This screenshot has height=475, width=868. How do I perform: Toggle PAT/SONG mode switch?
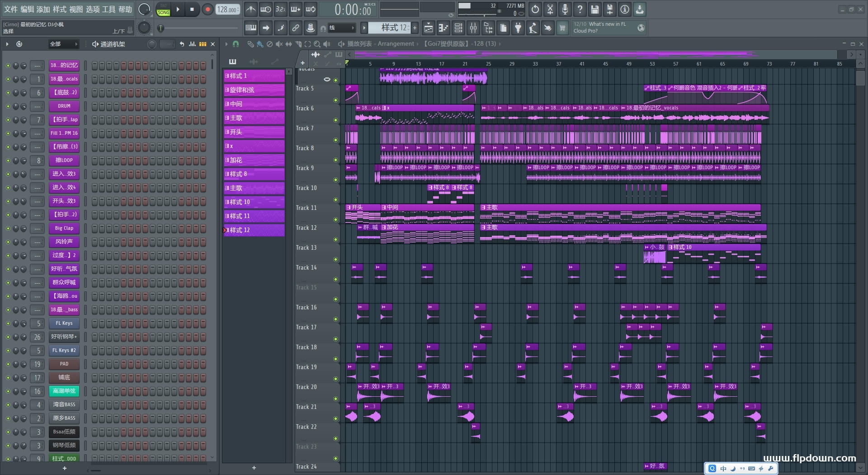163,9
